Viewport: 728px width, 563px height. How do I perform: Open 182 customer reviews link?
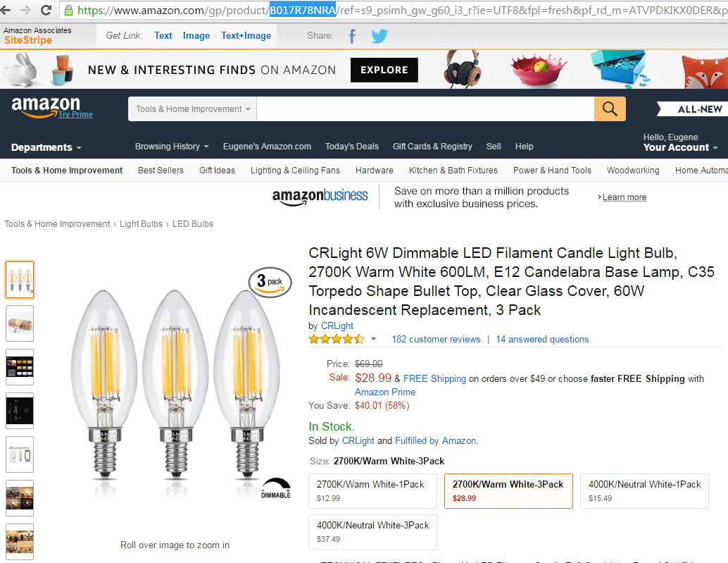[x=436, y=339]
